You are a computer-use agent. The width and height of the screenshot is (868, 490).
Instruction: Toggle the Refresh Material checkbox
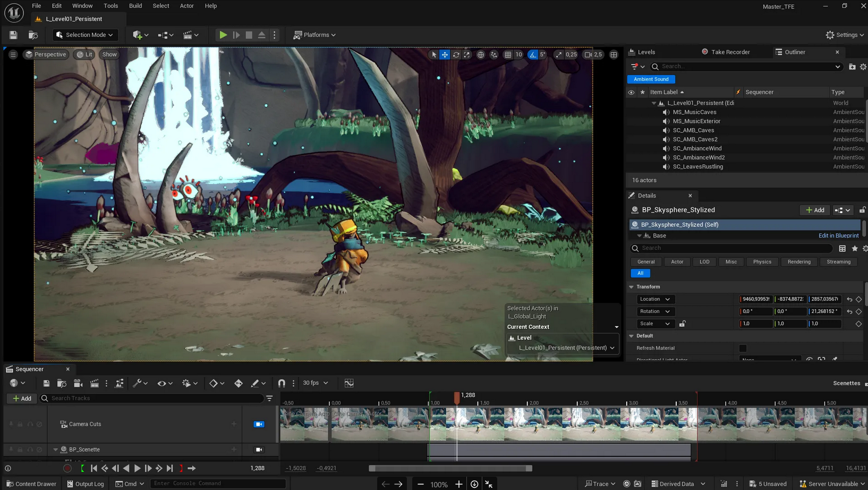coord(743,348)
